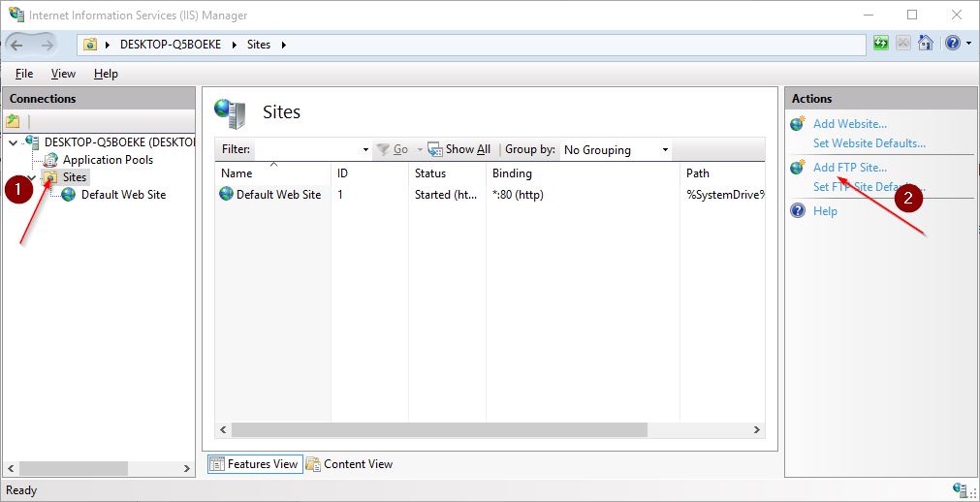
Task: Open the Go button dropdown arrow
Action: coord(420,150)
